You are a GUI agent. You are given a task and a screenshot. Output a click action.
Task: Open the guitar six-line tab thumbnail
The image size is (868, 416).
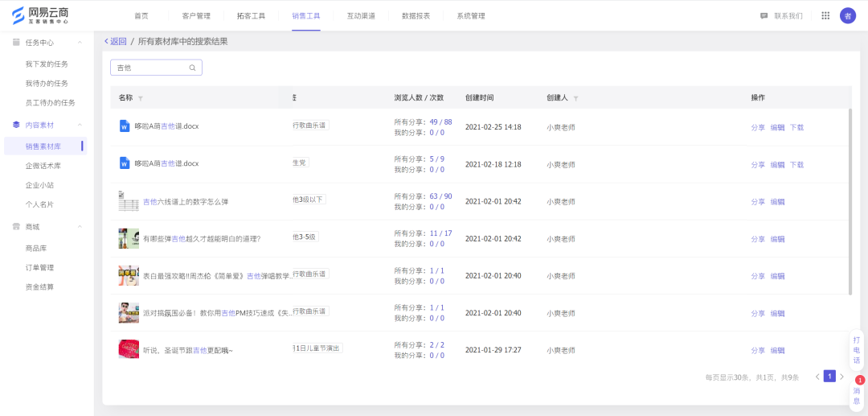pyautogui.click(x=128, y=201)
